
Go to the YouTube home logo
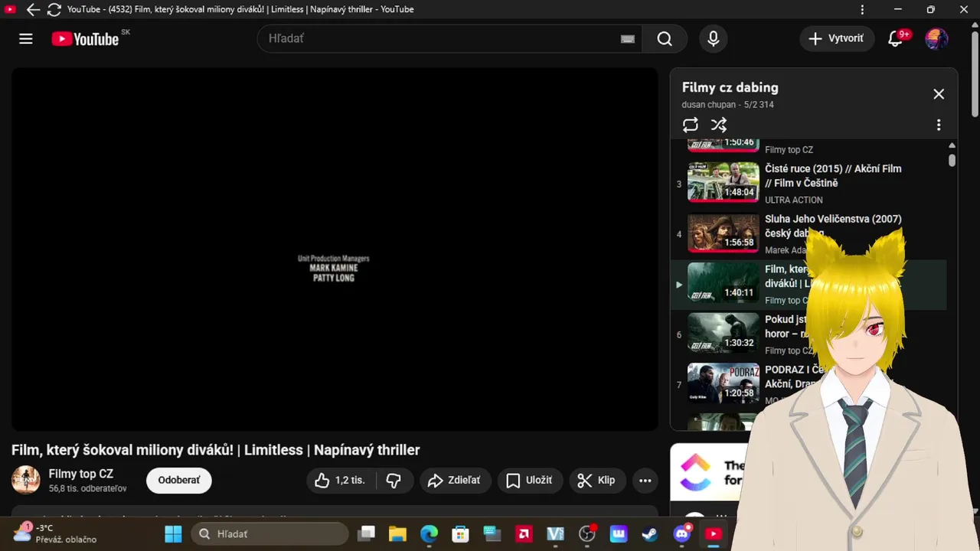85,39
